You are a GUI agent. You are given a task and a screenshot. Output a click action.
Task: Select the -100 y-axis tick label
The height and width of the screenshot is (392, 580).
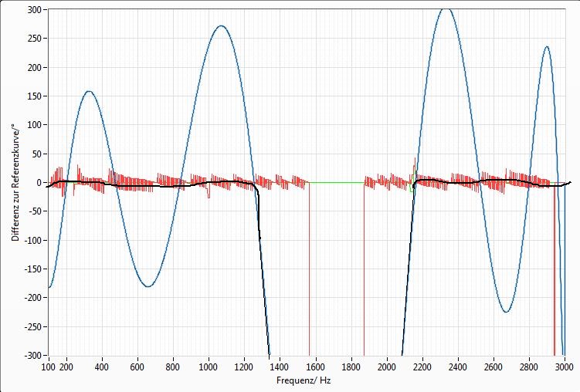(x=33, y=240)
